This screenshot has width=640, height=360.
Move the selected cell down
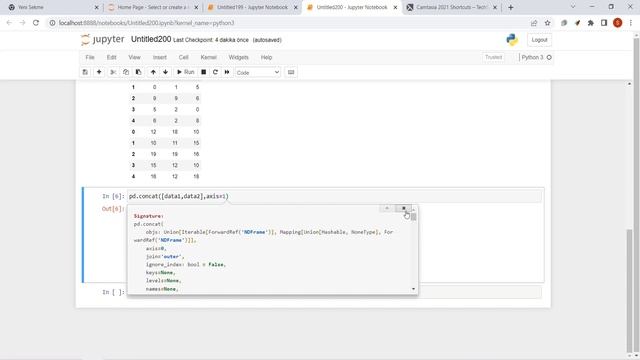click(165, 72)
